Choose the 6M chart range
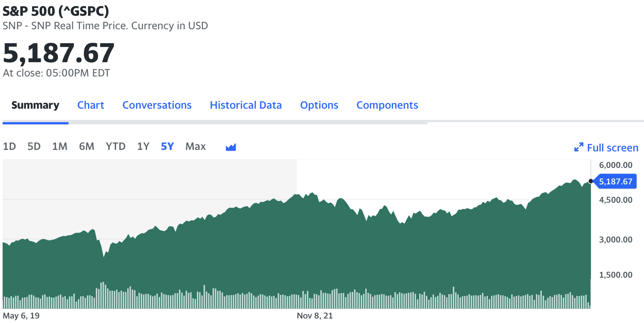The height and width of the screenshot is (323, 644). pyautogui.click(x=86, y=147)
